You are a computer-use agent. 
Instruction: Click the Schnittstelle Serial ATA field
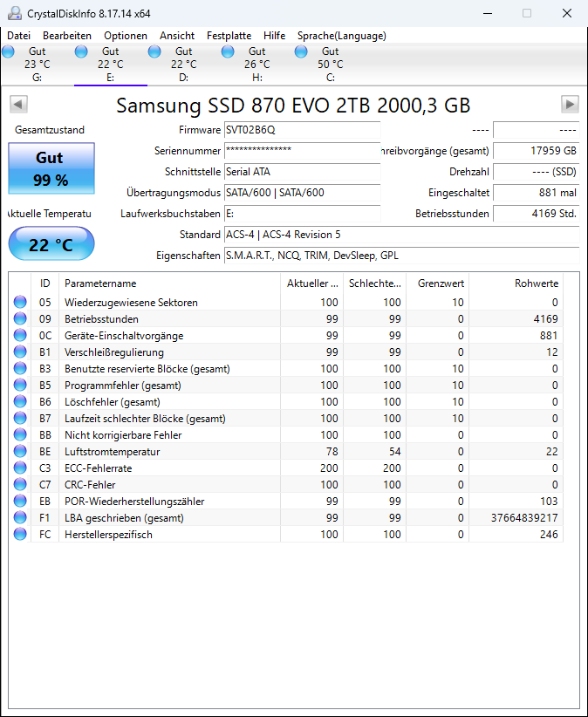tap(302, 172)
